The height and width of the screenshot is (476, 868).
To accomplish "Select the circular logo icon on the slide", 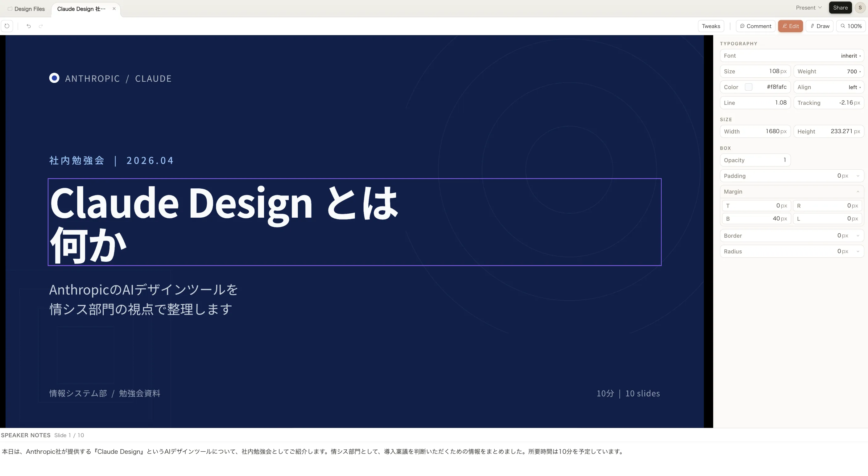I will pyautogui.click(x=54, y=78).
